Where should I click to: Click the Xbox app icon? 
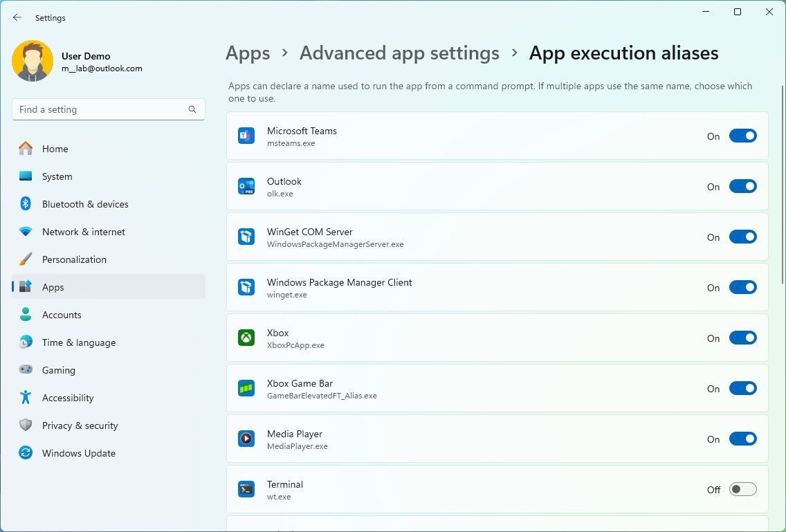tap(246, 338)
